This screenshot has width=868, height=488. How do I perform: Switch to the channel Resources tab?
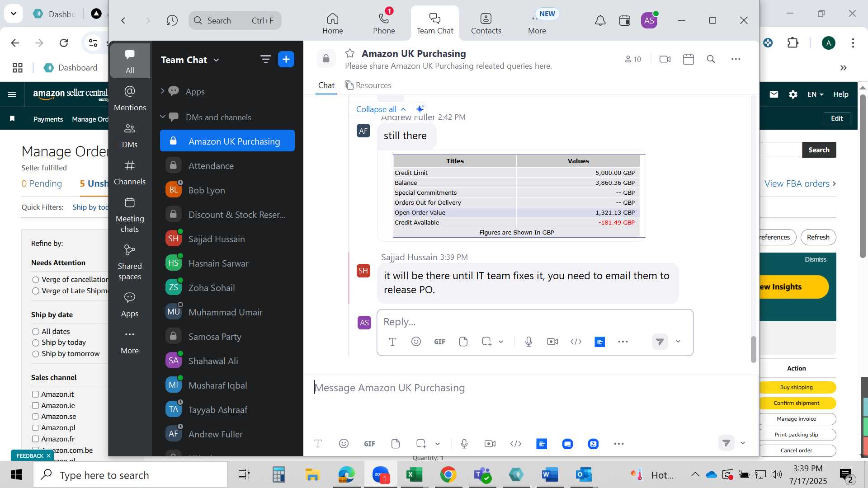(368, 85)
